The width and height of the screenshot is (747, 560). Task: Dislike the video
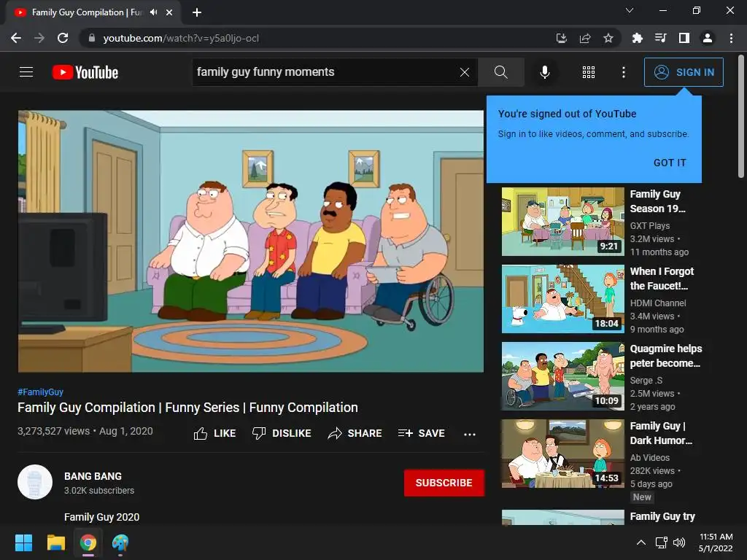(x=282, y=433)
